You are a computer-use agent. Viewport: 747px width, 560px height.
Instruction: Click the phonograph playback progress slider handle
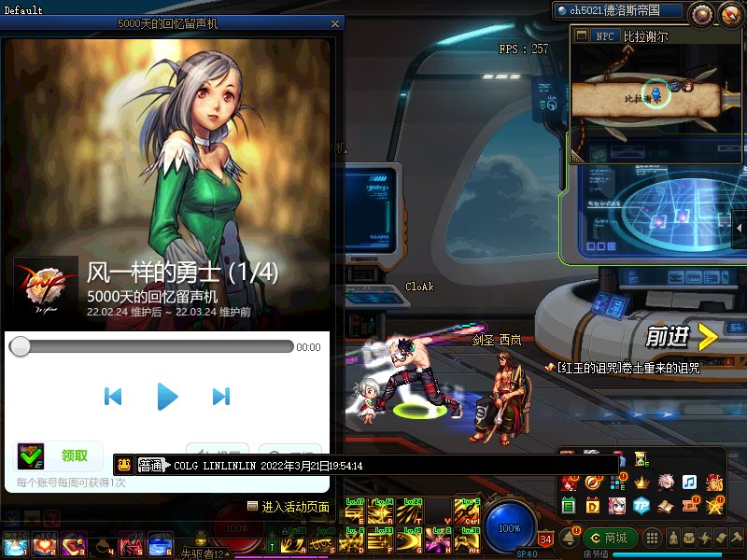point(20,346)
